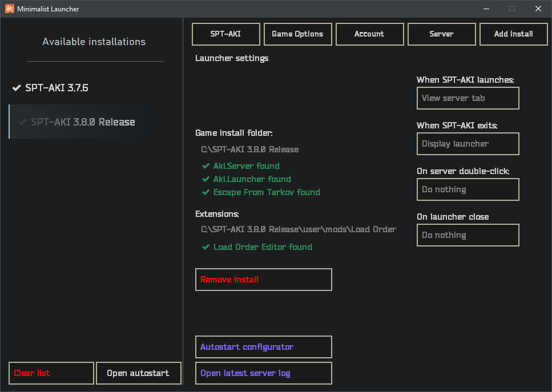Expand the On server double-click dropdown
This screenshot has width=552, height=392.
pos(468,189)
